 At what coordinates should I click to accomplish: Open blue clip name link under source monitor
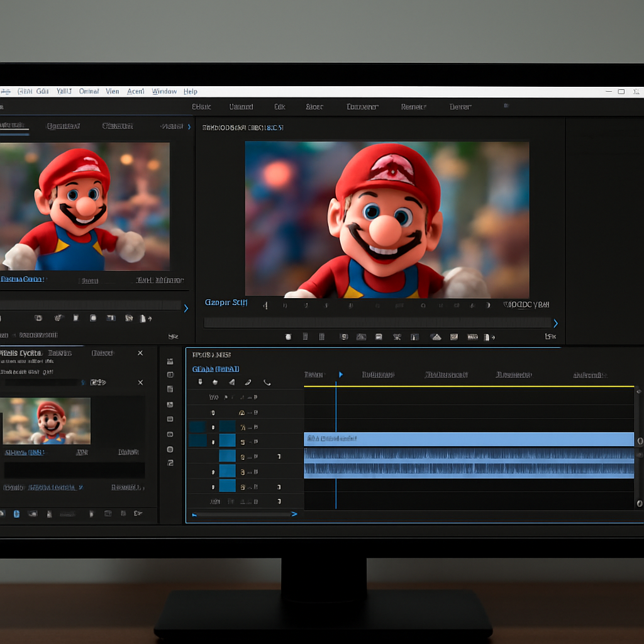point(22,279)
